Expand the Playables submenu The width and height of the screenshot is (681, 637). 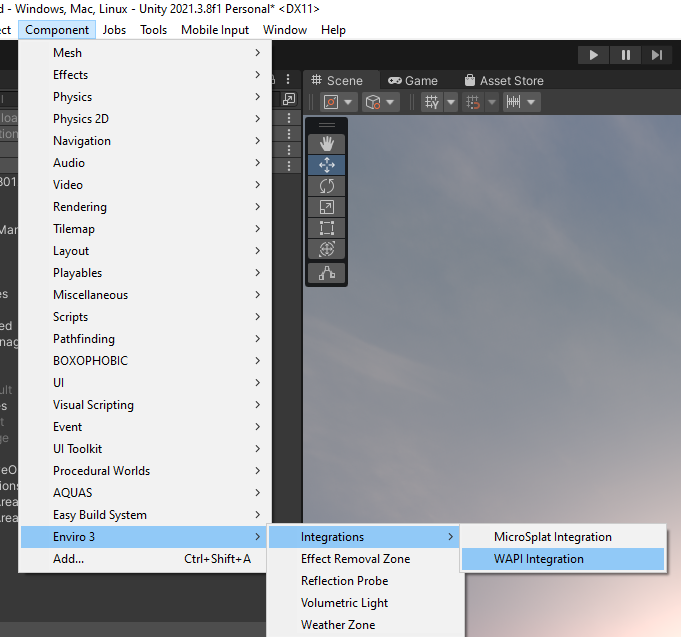coord(145,273)
